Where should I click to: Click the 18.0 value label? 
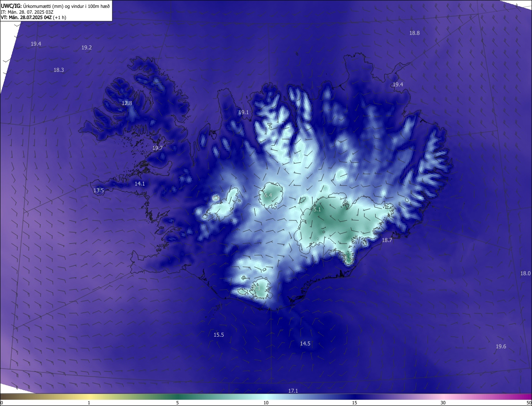(x=525, y=274)
